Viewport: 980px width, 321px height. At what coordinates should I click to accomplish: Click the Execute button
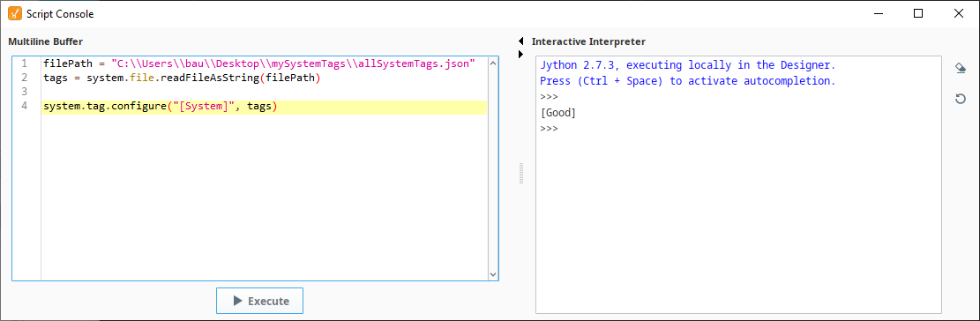click(x=259, y=301)
